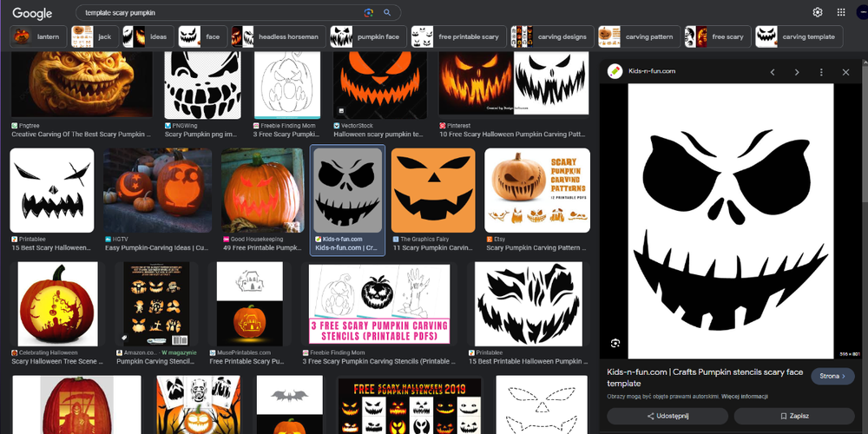Open Google settings gear icon

(818, 12)
